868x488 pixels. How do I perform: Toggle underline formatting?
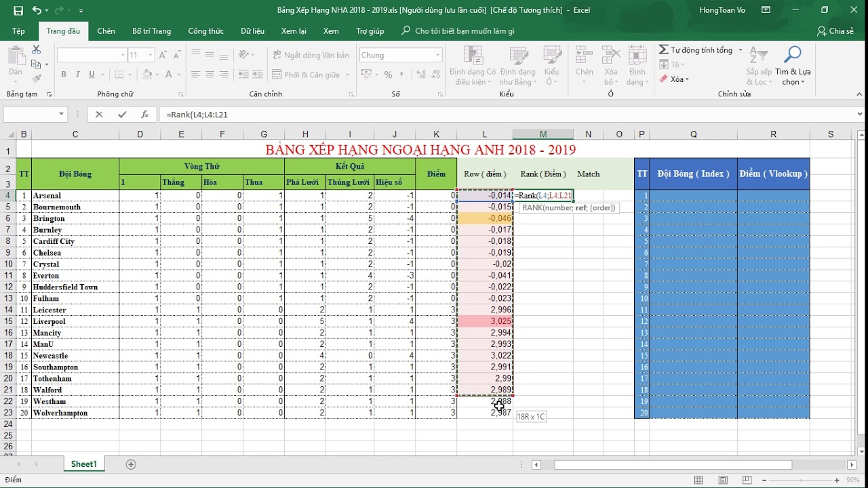pos(90,75)
